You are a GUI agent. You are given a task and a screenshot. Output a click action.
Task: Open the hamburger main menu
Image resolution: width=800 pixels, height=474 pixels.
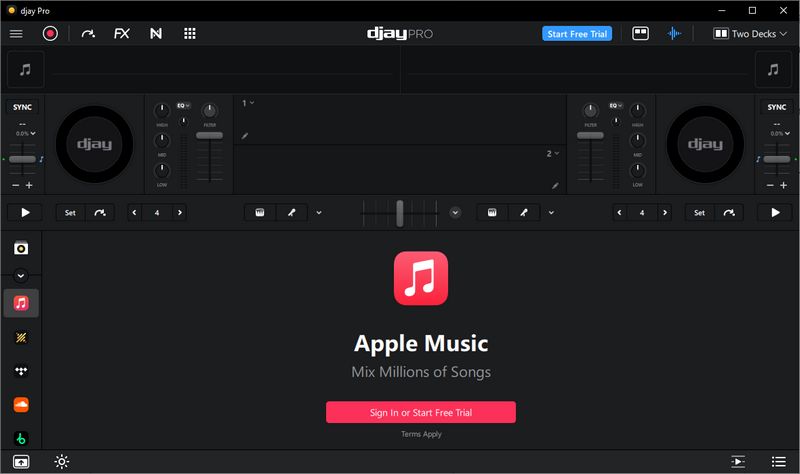pos(16,34)
